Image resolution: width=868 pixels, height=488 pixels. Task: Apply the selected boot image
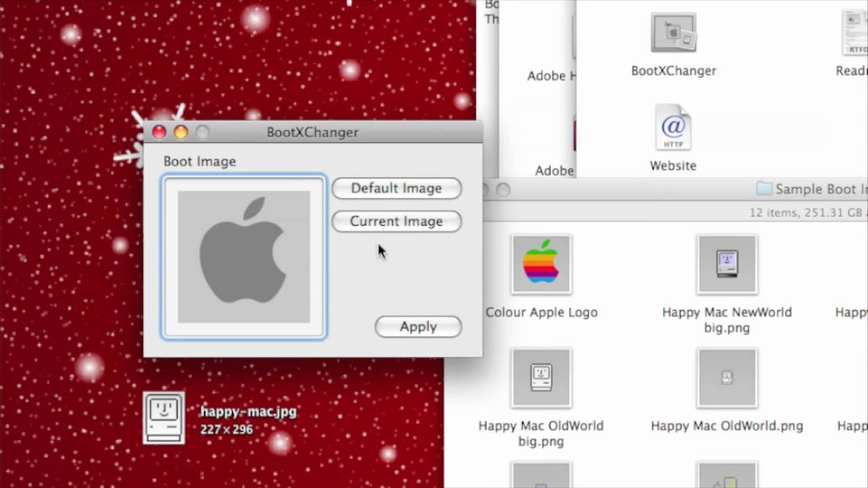click(x=418, y=327)
